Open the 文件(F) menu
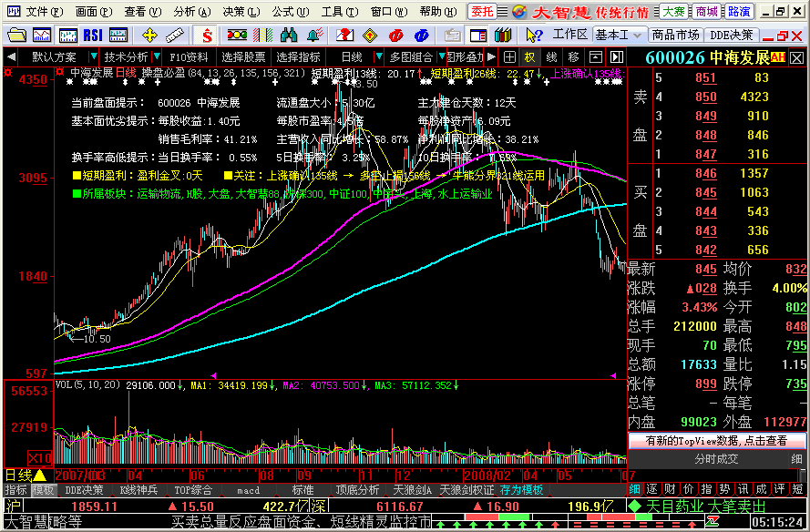This screenshot has height=532, width=810. point(44,11)
